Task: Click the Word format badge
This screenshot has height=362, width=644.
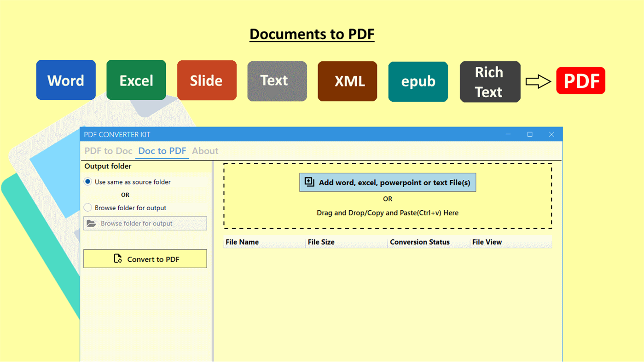Action: 66,80
